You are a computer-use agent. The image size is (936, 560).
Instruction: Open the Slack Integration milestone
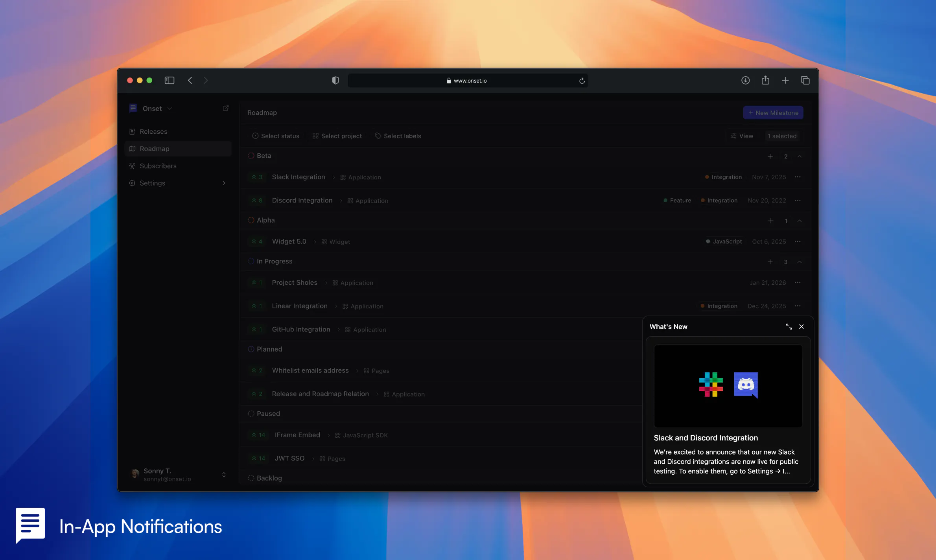point(298,177)
